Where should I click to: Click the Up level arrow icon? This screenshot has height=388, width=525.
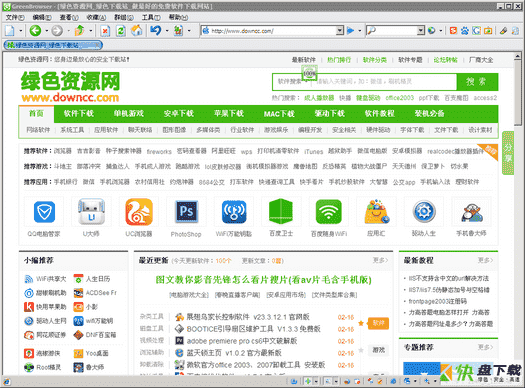pos(79,31)
